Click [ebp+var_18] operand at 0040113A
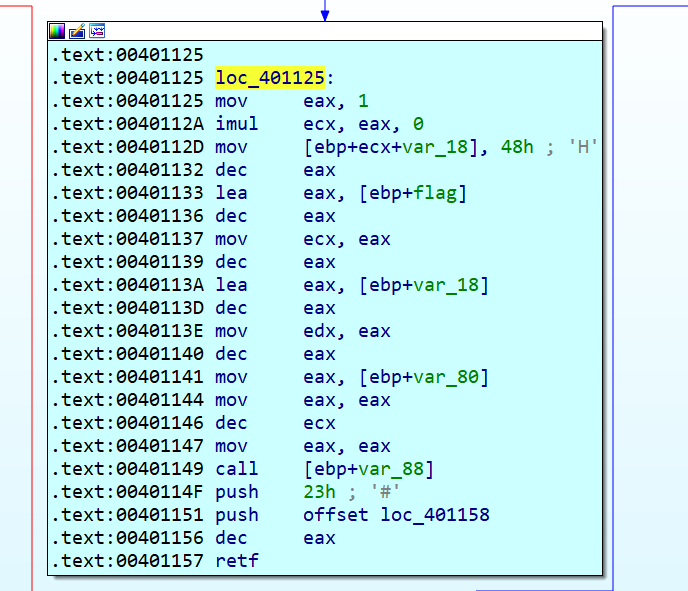This screenshot has width=688, height=591. 423,285
